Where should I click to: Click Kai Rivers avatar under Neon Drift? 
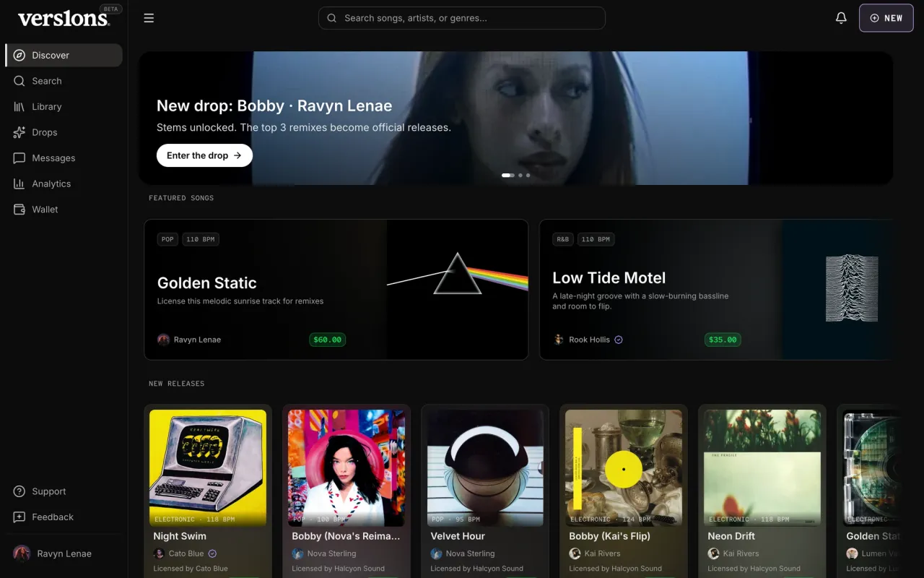(x=713, y=553)
